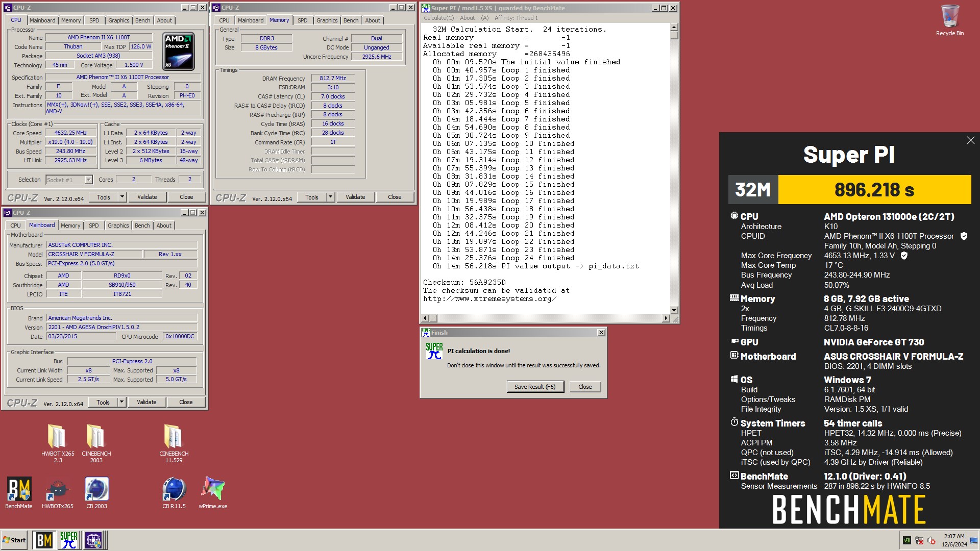Viewport: 980px width, 551px height.
Task: Open Graphics tab in Memory CPU-Z window
Action: click(x=327, y=20)
